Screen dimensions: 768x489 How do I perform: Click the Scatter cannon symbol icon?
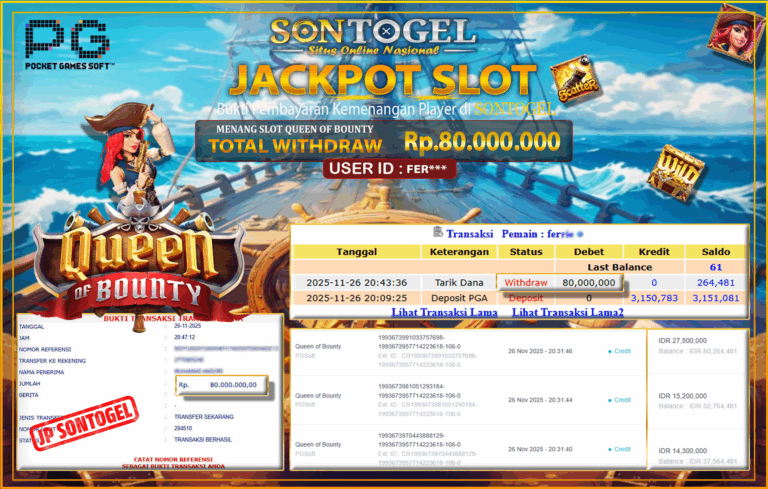pyautogui.click(x=575, y=79)
